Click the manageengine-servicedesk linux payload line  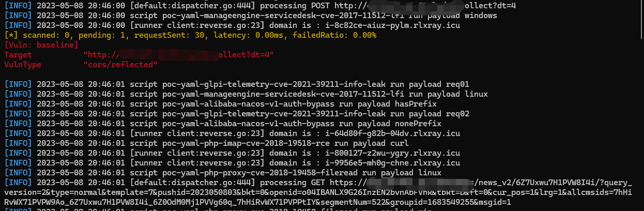coord(246,94)
